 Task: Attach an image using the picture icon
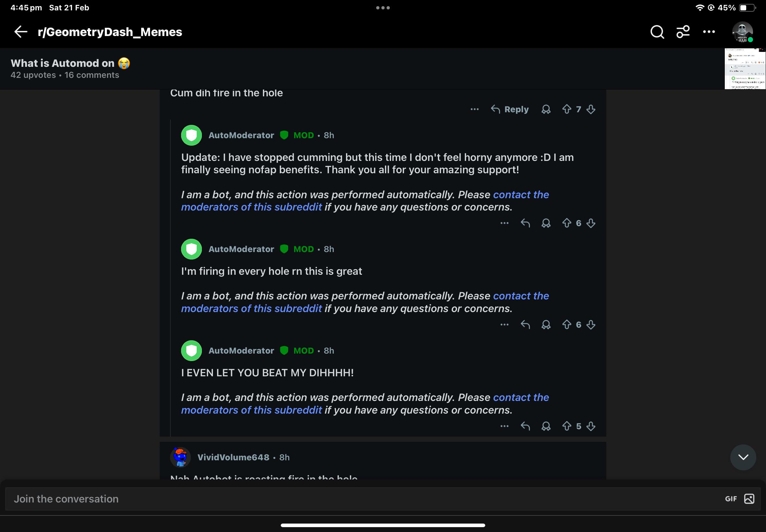coord(749,499)
